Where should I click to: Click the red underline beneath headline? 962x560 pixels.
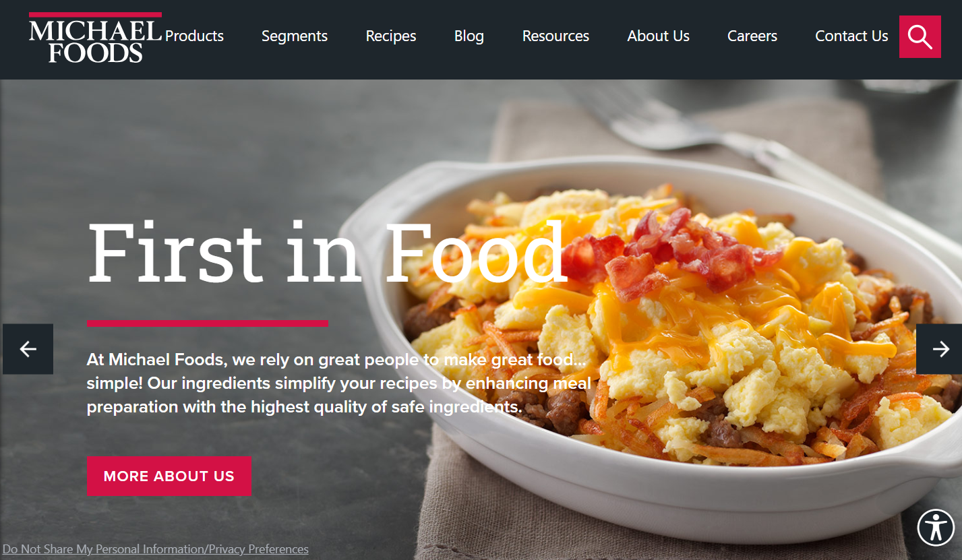click(x=208, y=324)
